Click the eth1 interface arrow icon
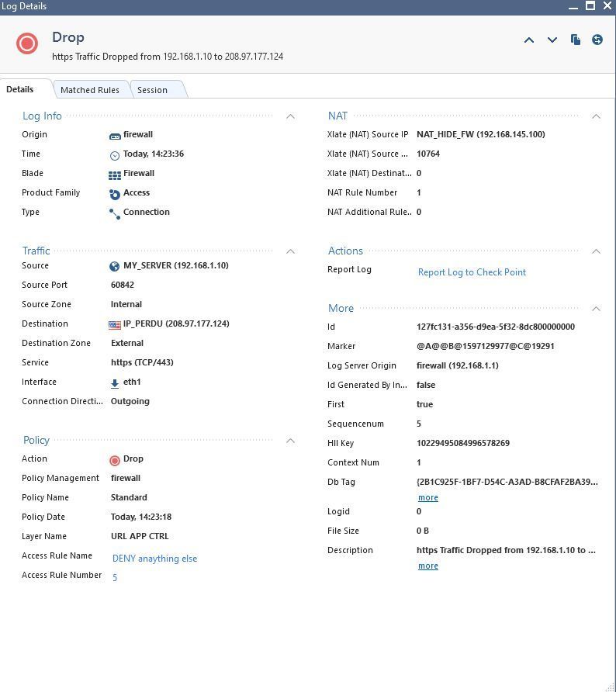This screenshot has width=616, height=692. (115, 382)
